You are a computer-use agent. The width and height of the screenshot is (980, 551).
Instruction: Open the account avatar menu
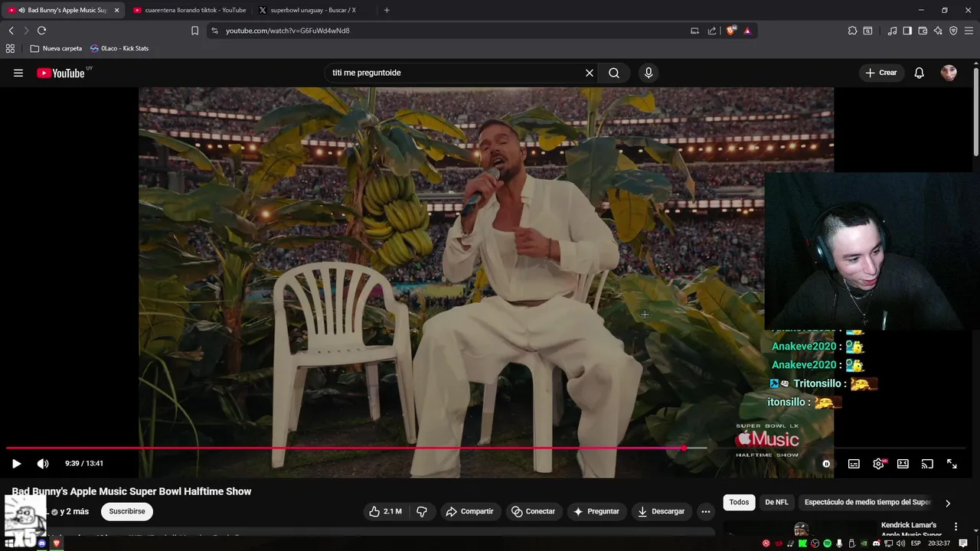coord(949,73)
